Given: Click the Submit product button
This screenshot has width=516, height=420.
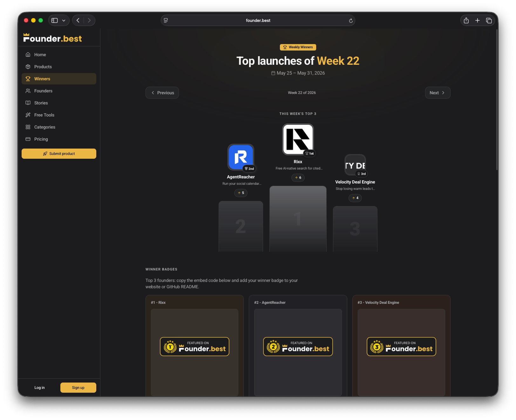Looking at the screenshot, I should coord(59,154).
